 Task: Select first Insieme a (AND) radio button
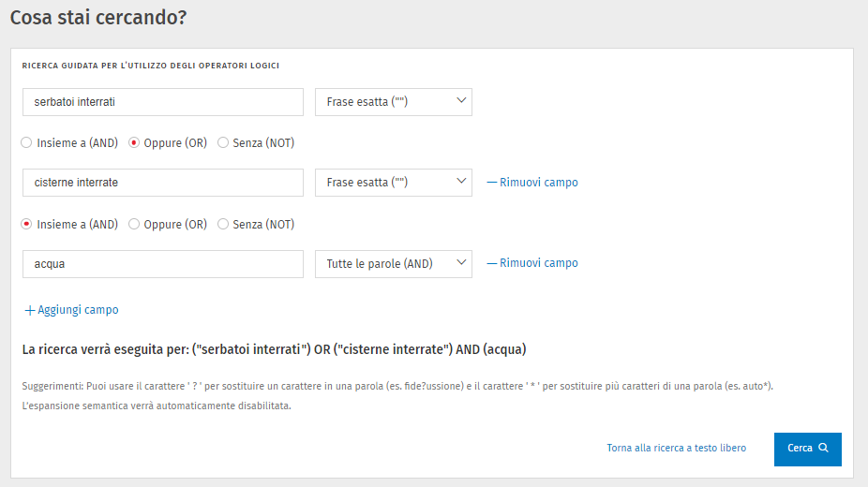point(26,143)
